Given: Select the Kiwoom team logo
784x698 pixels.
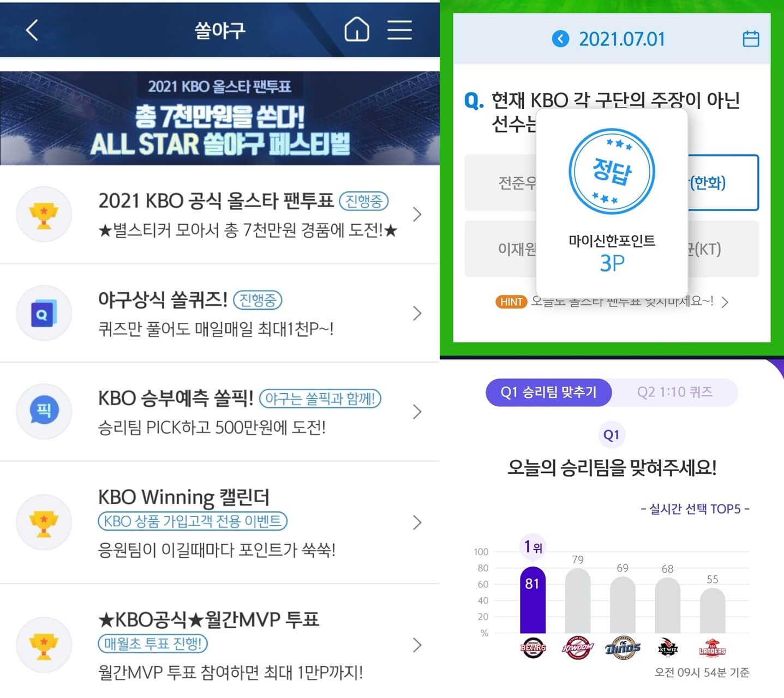Looking at the screenshot, I should (578, 648).
